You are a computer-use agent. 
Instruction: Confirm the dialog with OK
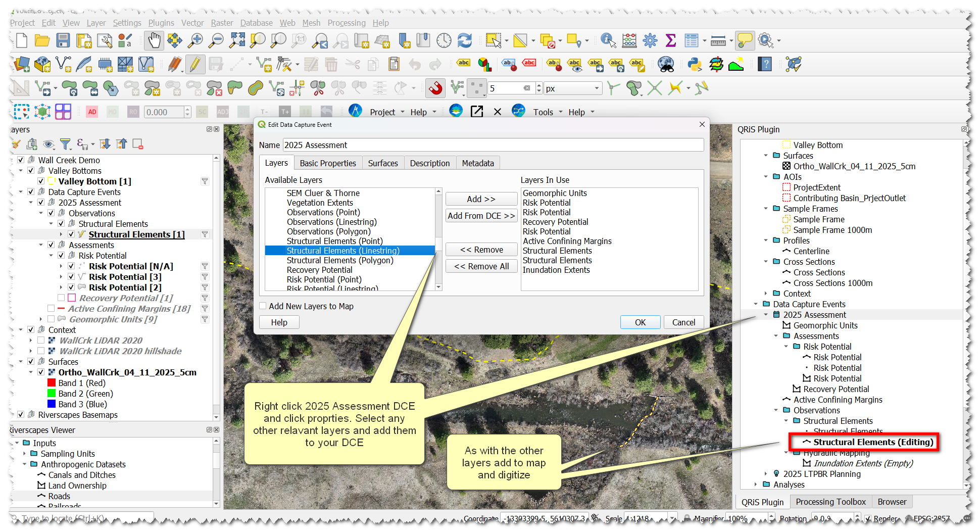pos(640,322)
